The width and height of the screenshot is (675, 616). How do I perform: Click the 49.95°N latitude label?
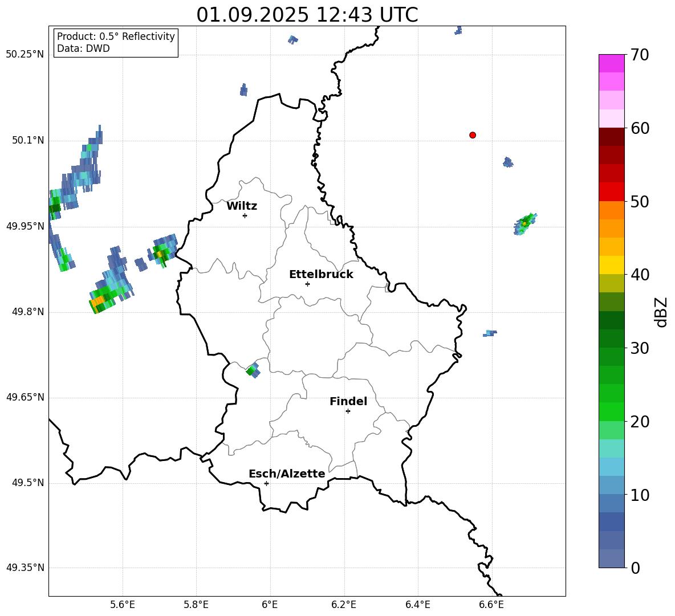[x=25, y=226]
